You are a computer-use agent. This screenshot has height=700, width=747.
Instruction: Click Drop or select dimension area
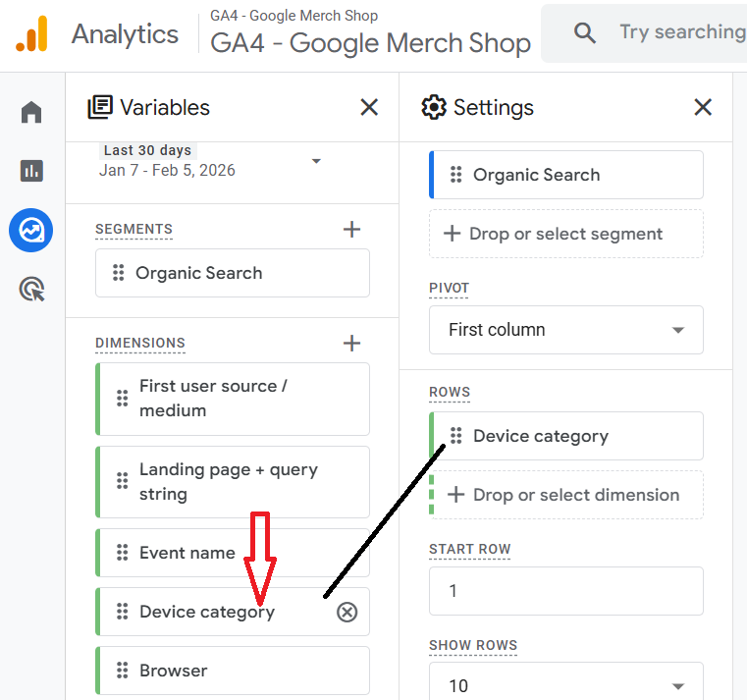565,495
